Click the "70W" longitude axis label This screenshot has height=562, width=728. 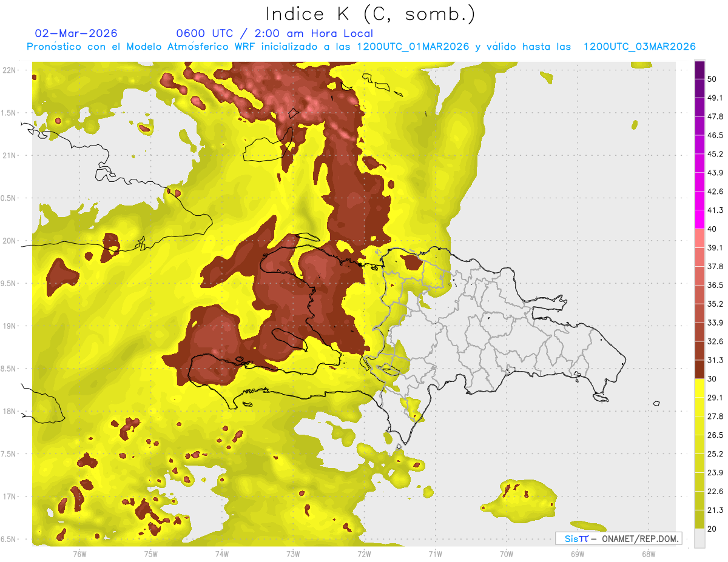point(507,554)
